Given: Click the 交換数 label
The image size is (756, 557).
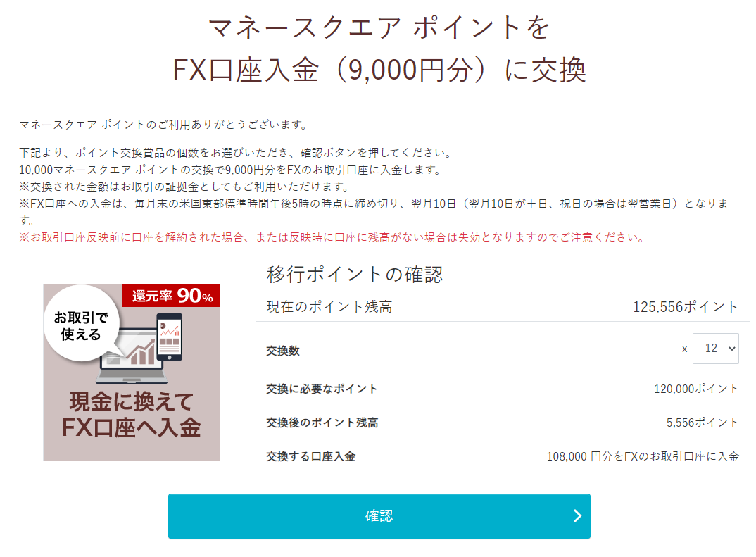Looking at the screenshot, I should (x=283, y=351).
